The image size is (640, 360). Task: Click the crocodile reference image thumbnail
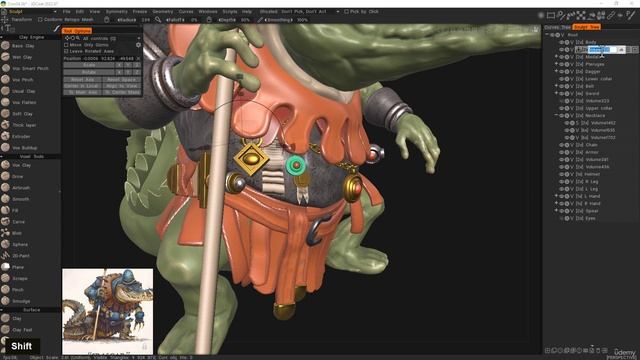[x=108, y=311]
